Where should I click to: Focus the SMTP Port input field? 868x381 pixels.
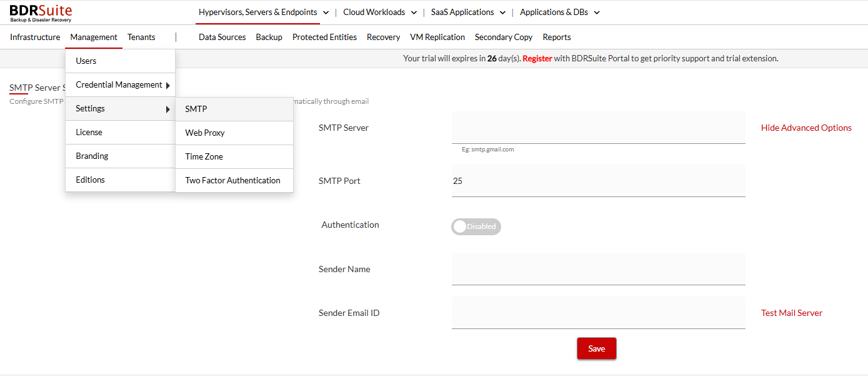pos(598,181)
